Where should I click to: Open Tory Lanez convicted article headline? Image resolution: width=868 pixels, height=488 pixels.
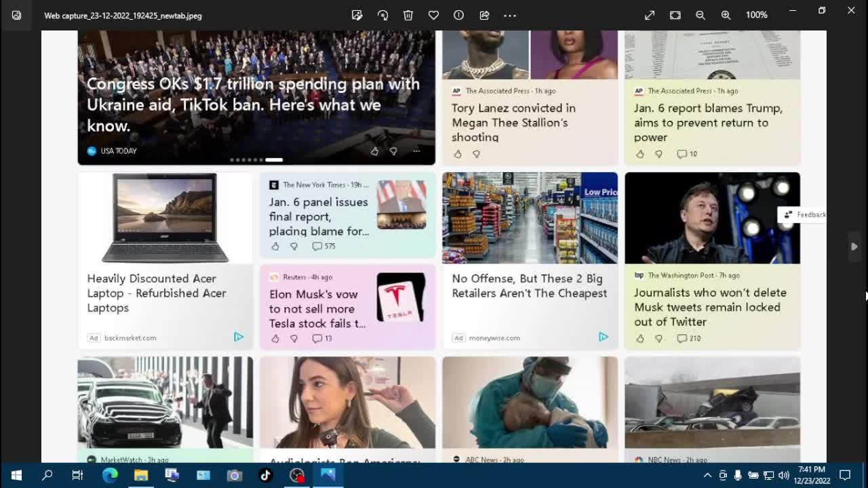click(x=513, y=123)
